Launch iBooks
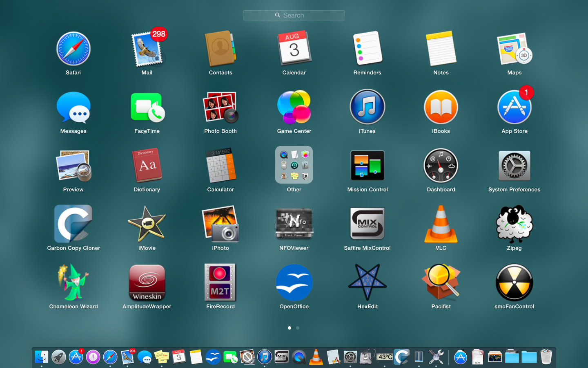Viewport: 588px width, 368px height. point(441,107)
